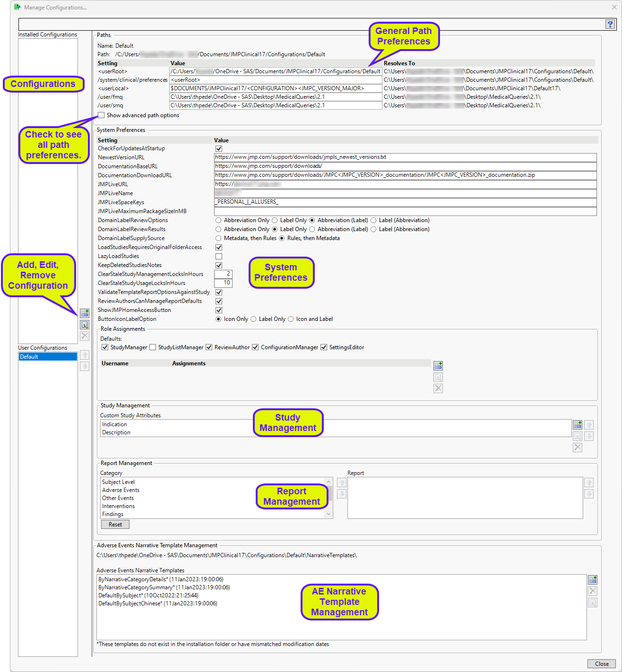Select Subject Level category
This screenshot has height=672, width=622.
118,482
